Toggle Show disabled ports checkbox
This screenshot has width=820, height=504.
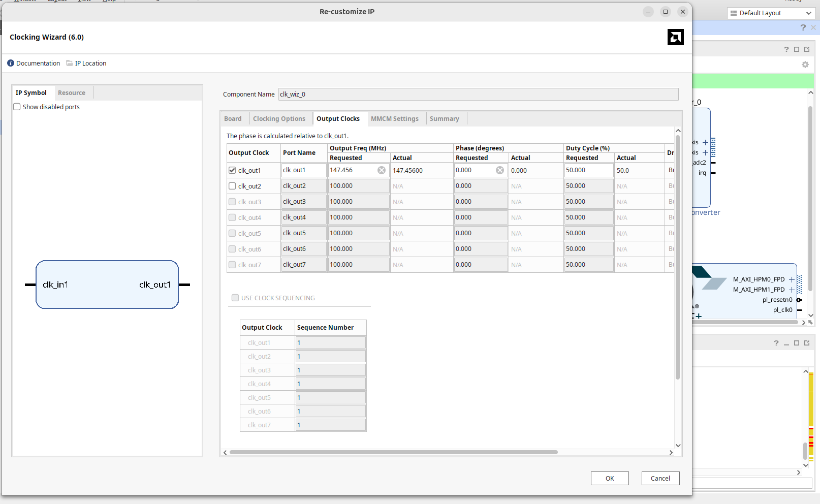coord(17,107)
